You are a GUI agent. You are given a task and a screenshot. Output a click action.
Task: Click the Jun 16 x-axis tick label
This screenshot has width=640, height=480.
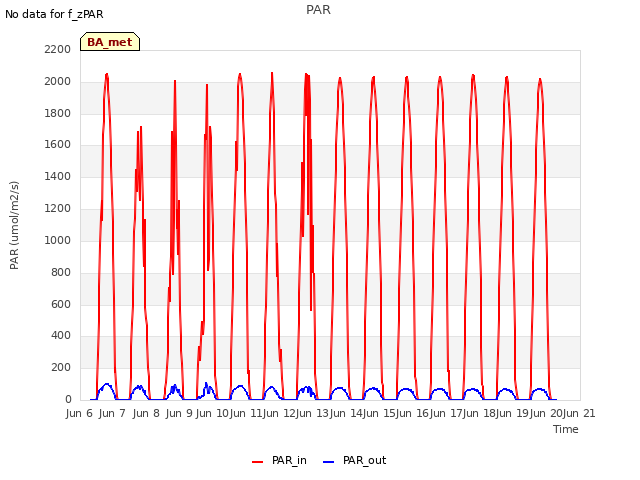pyautogui.click(x=412, y=413)
